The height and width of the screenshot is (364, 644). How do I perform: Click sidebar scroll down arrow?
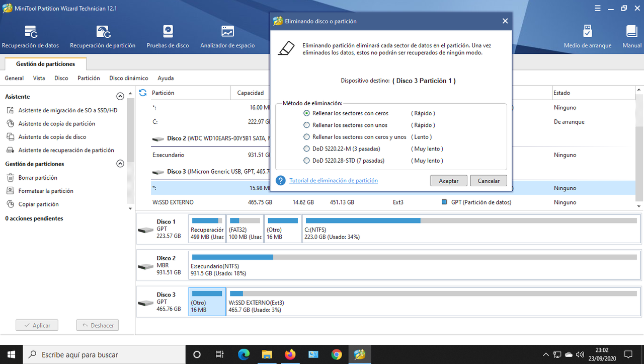pyautogui.click(x=130, y=208)
